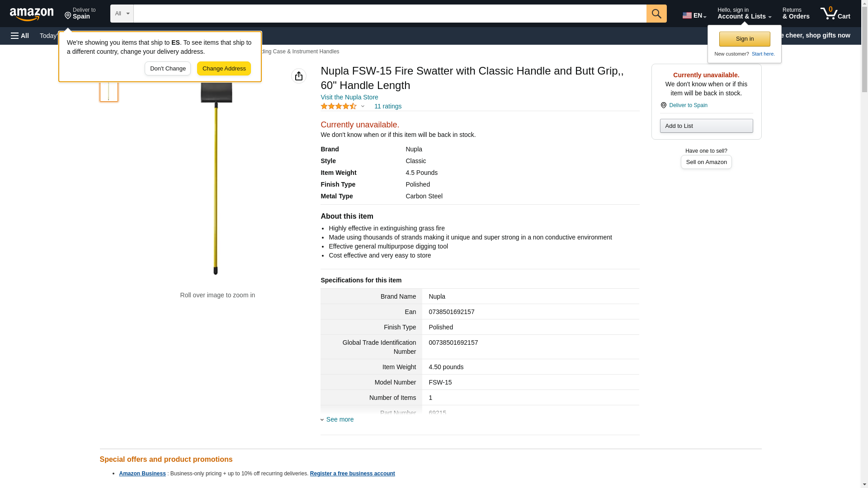The height and width of the screenshot is (488, 868).
Task: Open the All hamburger menu
Action: tap(20, 36)
